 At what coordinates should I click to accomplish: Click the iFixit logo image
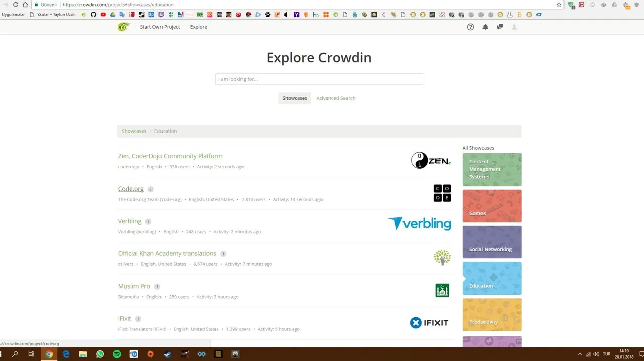429,323
